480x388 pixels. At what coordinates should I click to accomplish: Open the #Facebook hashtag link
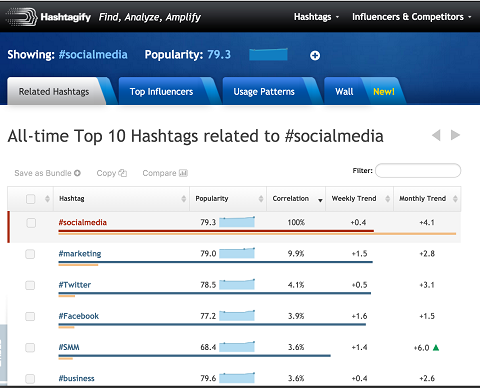[x=79, y=316]
